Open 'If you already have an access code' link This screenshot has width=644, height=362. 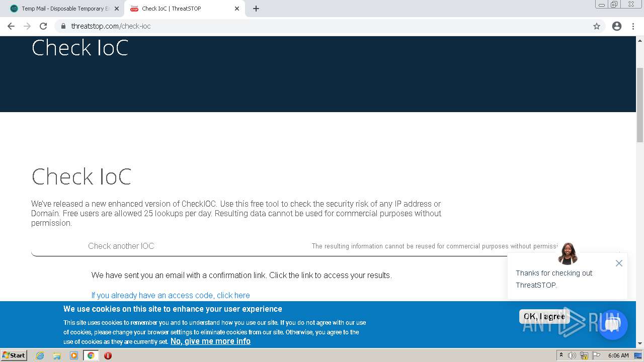(171, 295)
